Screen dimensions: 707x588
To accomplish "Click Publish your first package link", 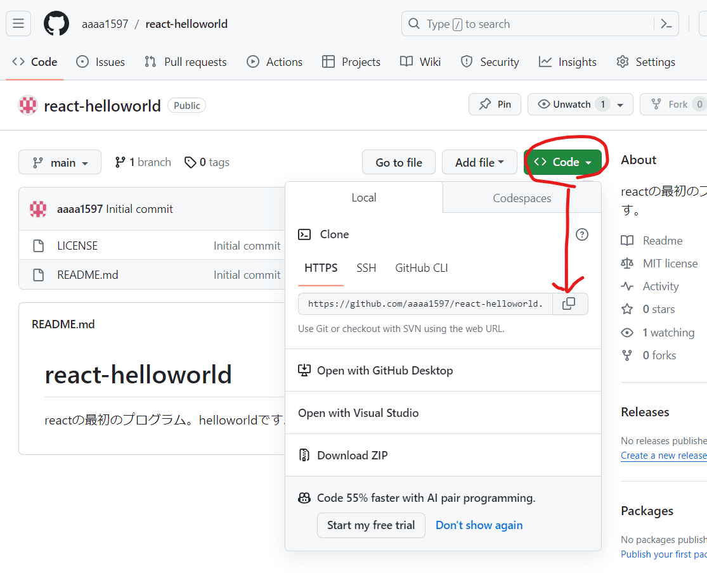I will (x=664, y=554).
